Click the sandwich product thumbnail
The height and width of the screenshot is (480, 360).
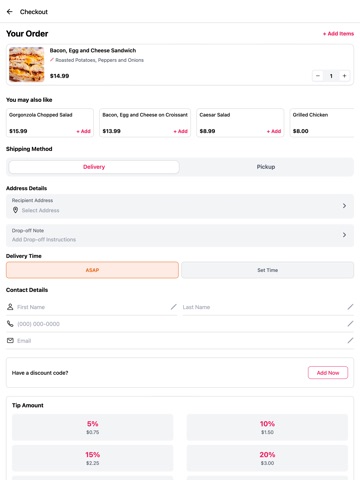(27, 65)
